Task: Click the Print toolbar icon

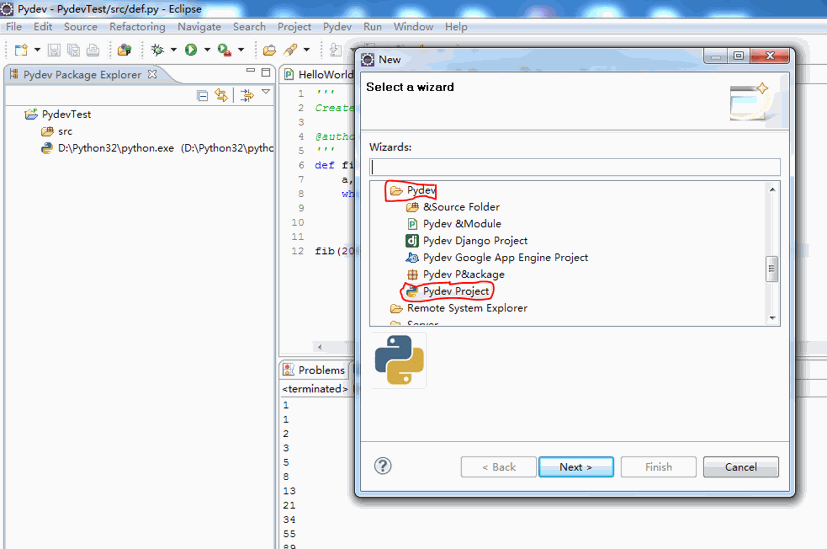Action: coord(93,50)
